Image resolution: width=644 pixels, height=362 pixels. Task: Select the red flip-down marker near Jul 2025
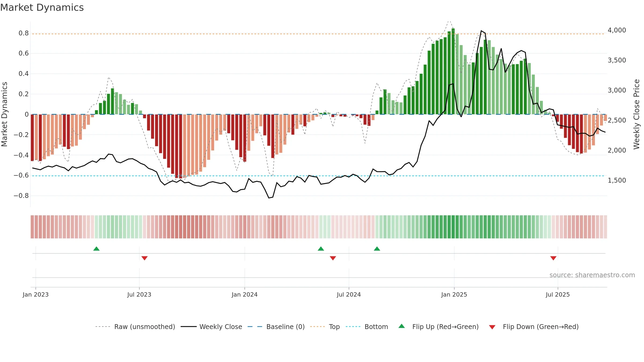(553, 258)
